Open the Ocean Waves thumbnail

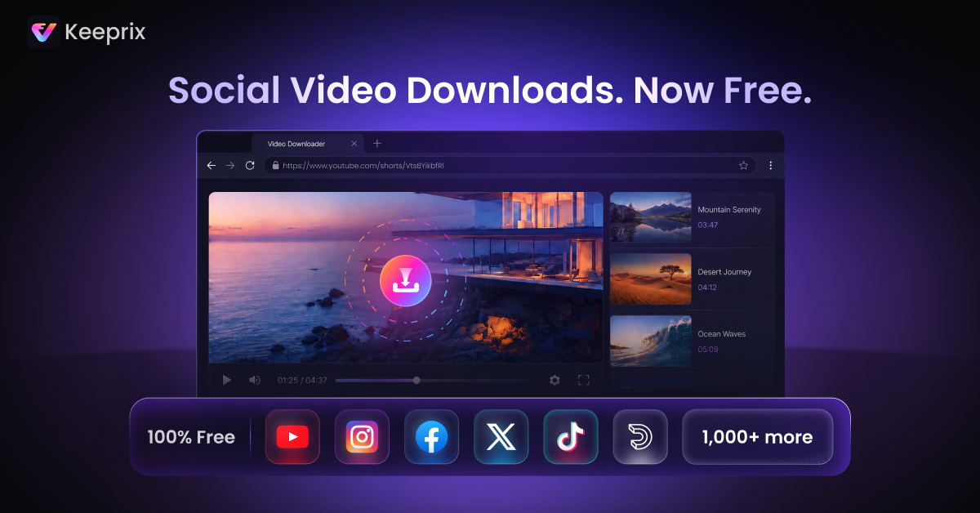tap(651, 341)
